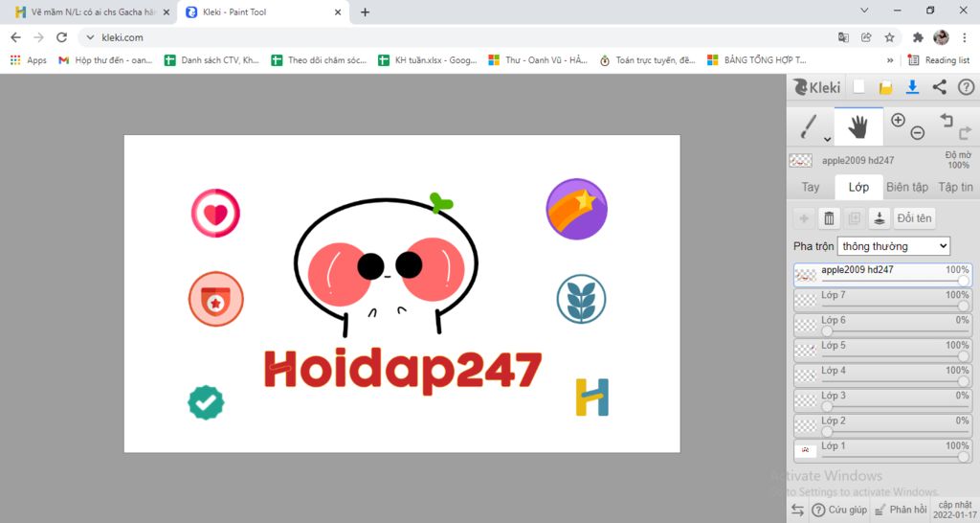Open the tab search dropdown arrow
The height and width of the screenshot is (523, 980).
click(x=864, y=10)
